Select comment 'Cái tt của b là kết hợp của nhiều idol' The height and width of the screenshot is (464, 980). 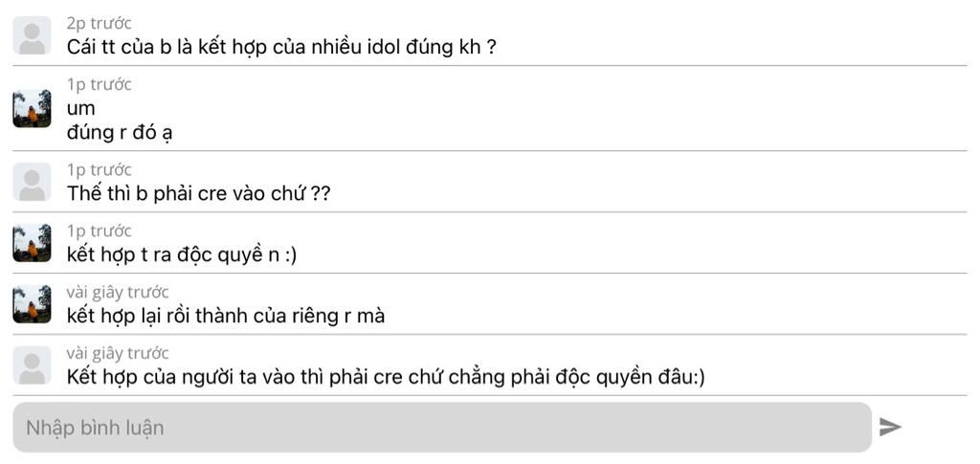[281, 46]
